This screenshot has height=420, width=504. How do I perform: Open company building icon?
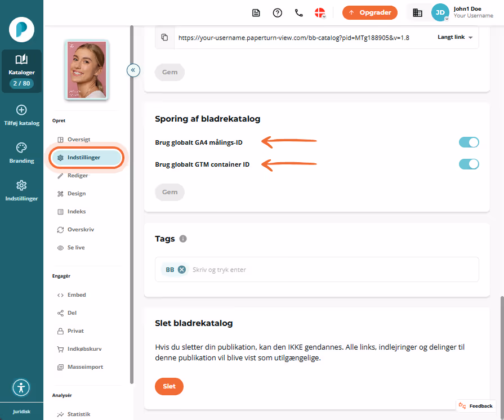point(417,13)
